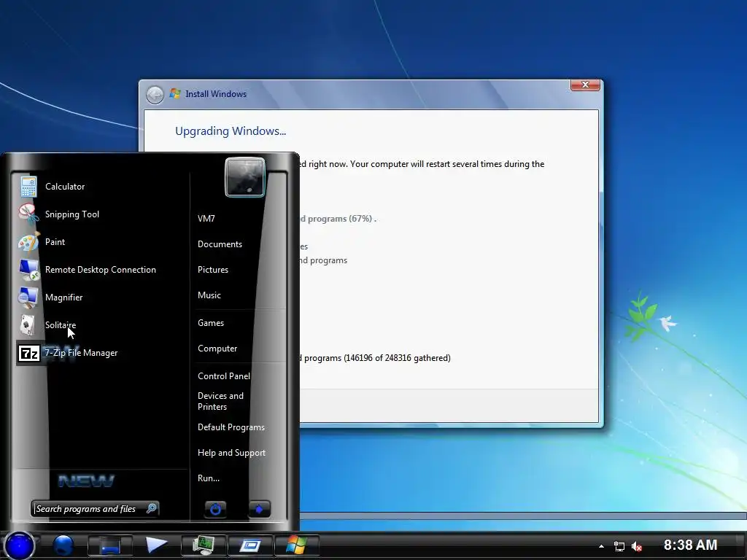Screen dimensions: 747x560
Task: Click the Calculator icon in Start menu
Action: click(28, 187)
